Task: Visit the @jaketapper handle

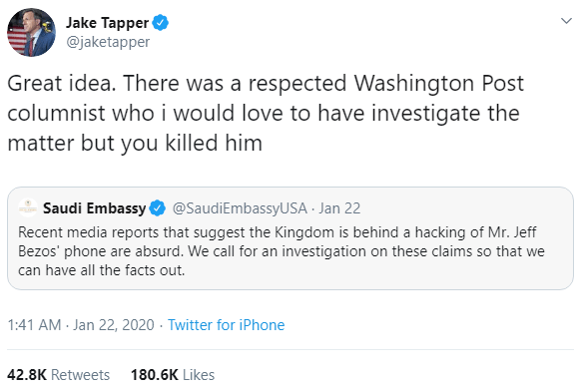Action: click(108, 42)
